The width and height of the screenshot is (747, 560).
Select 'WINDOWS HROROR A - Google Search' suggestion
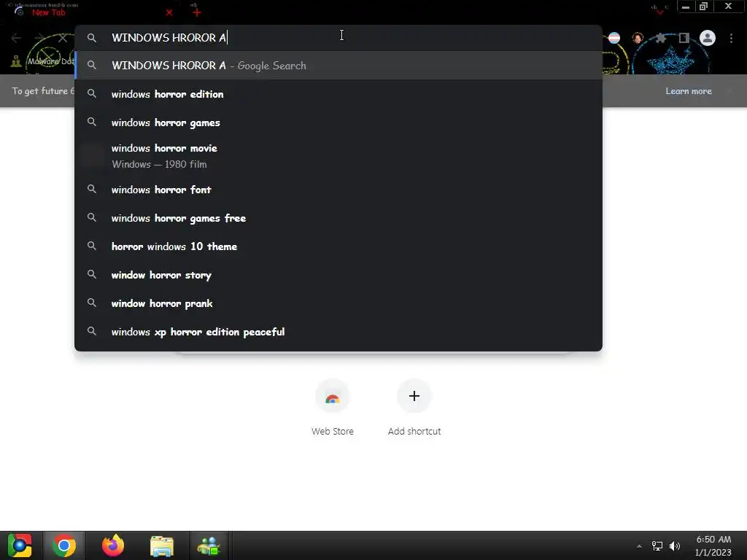point(338,65)
